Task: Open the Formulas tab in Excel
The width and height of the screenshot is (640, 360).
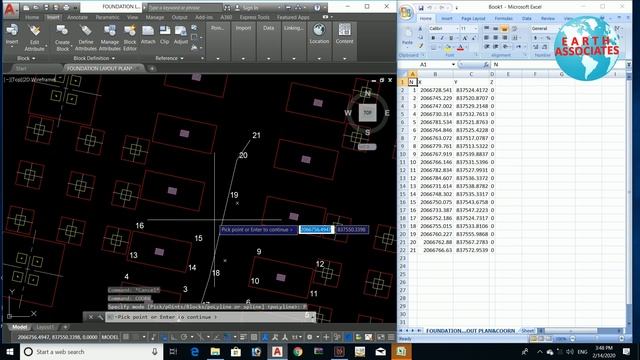Action: [x=504, y=19]
